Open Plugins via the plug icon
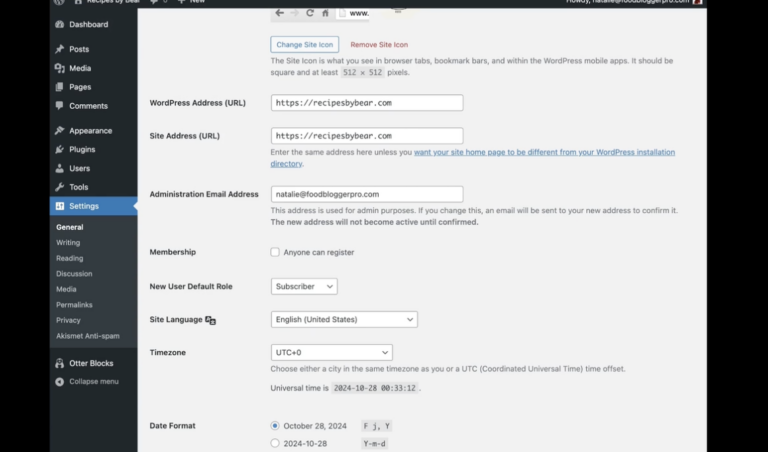Image resolution: width=768 pixels, height=452 pixels. click(60, 149)
